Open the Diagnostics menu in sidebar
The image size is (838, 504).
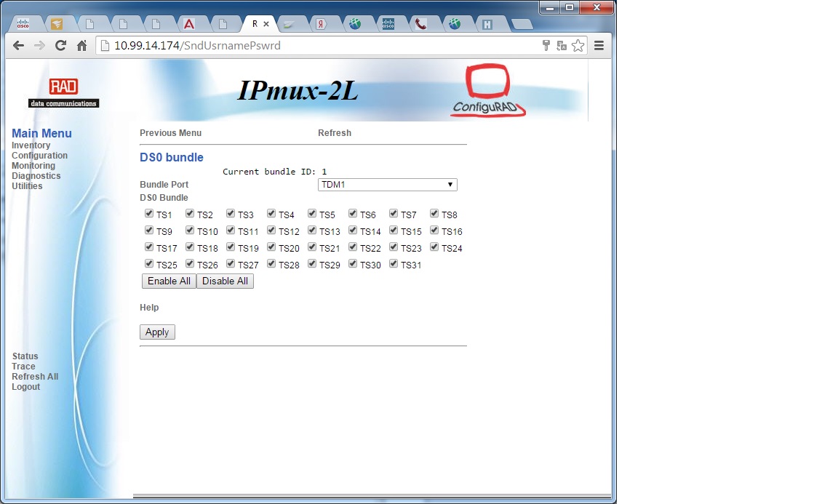click(x=36, y=176)
